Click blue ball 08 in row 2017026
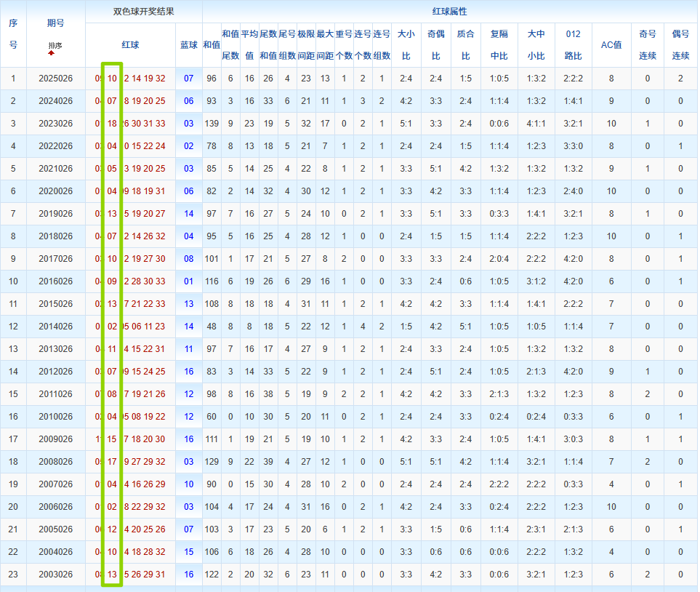This screenshot has height=592, width=700. [189, 259]
